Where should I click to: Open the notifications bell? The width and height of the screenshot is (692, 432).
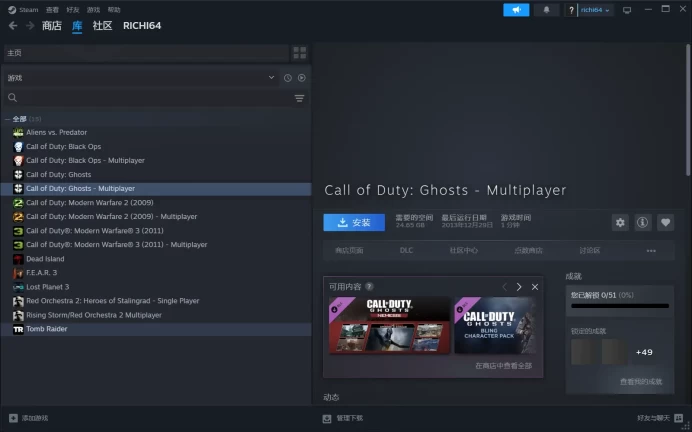pos(546,10)
